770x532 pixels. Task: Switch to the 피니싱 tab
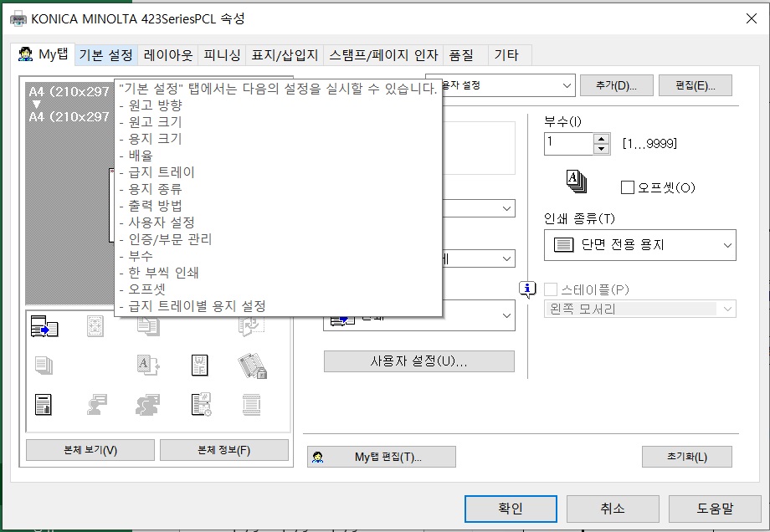pos(222,55)
